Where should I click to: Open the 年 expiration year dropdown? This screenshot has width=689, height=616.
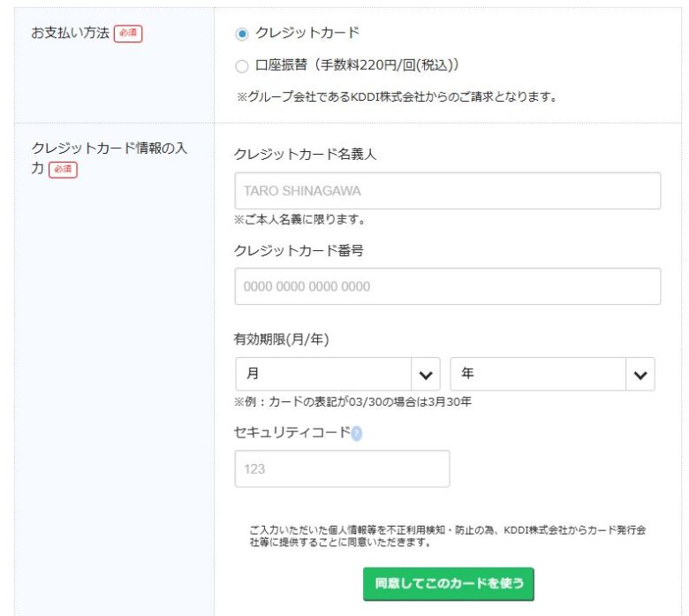(x=552, y=374)
